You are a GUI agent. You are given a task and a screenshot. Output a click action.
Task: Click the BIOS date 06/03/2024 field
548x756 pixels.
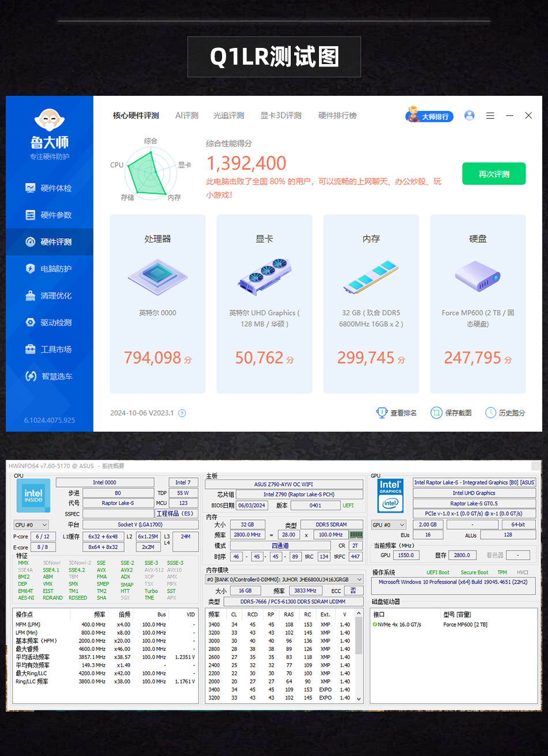(x=252, y=506)
